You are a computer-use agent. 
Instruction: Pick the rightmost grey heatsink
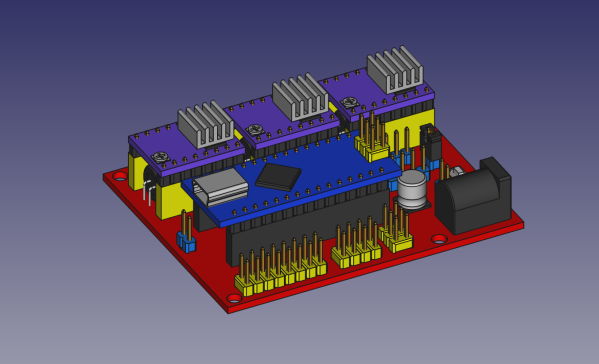coord(395,70)
